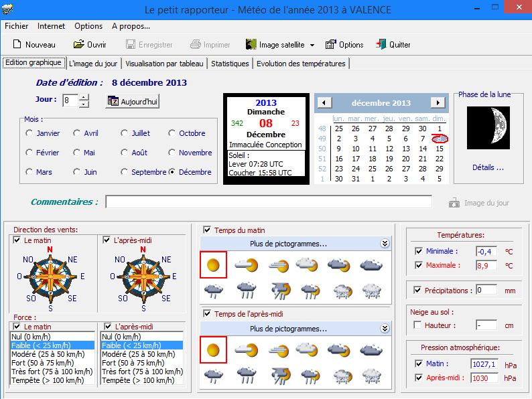
Task: Toggle the Temps de l'après-midi checkbox
Action: [x=207, y=313]
